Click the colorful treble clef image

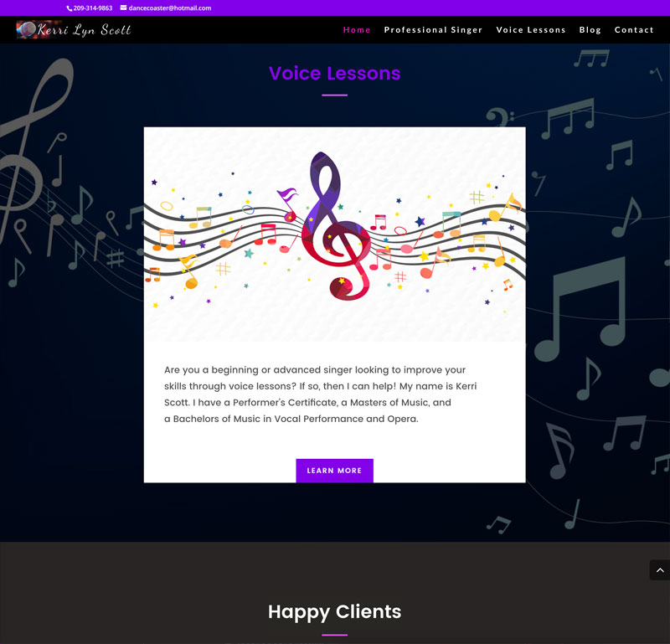click(x=334, y=234)
